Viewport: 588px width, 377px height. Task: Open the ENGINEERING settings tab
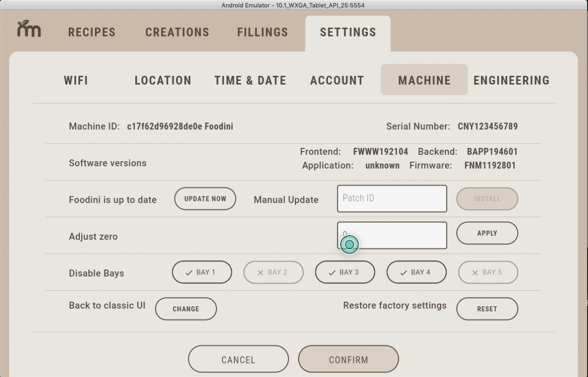[511, 80]
